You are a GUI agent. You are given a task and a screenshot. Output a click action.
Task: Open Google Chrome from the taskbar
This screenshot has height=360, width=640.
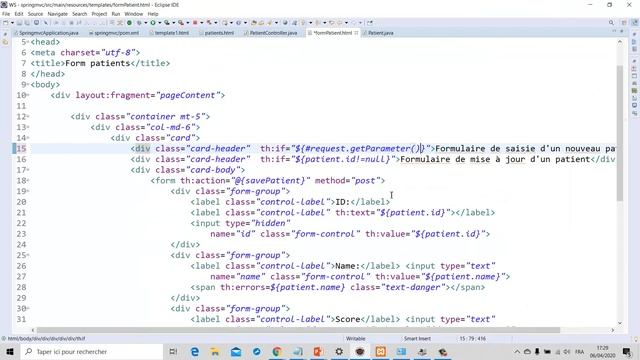point(277,351)
